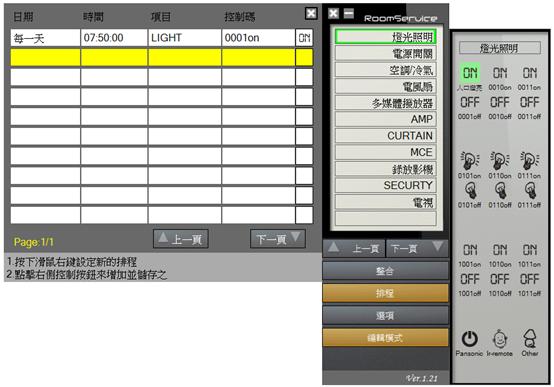
Task: Turn on light with the 0101on bulb icon
Action: (x=470, y=161)
